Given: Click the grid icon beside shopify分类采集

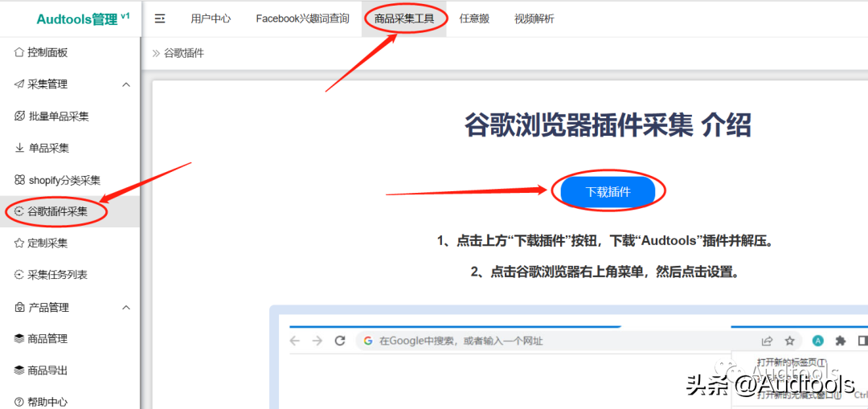Looking at the screenshot, I should coord(19,180).
